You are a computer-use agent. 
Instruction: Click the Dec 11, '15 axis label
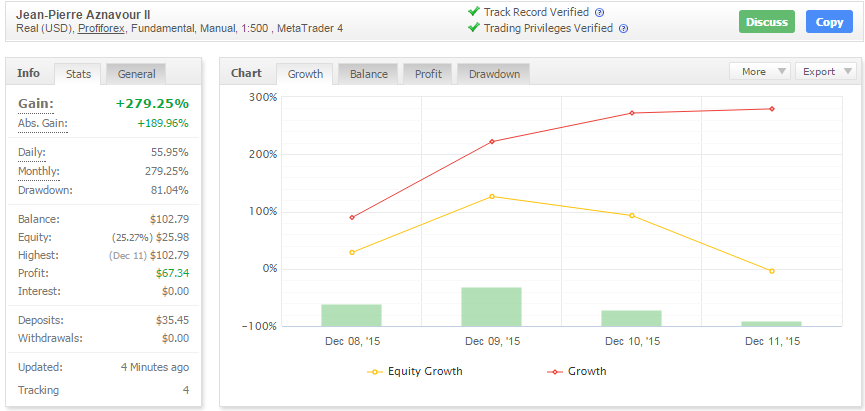pyautogui.click(x=772, y=341)
